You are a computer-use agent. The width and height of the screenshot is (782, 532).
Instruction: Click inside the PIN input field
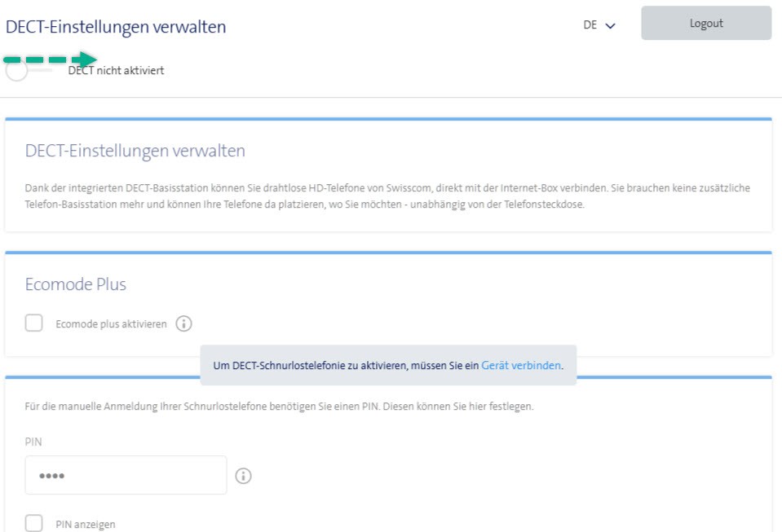126,475
